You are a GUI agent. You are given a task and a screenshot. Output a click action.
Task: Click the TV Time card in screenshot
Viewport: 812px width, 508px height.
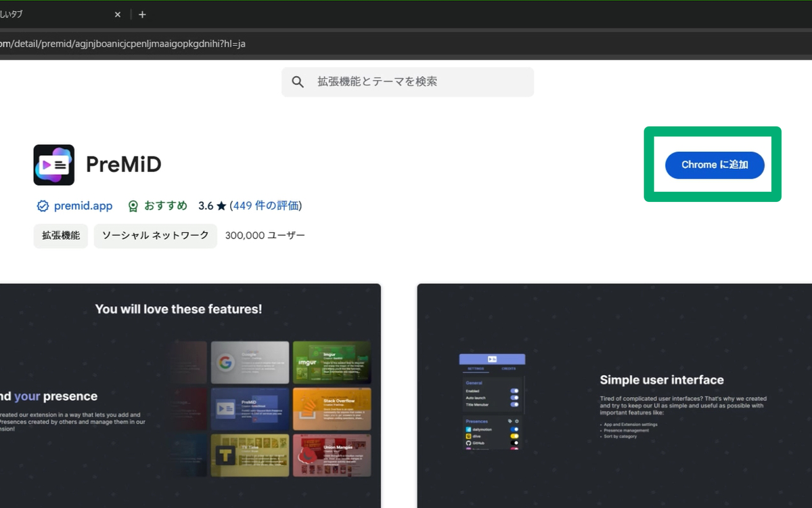pyautogui.click(x=250, y=455)
